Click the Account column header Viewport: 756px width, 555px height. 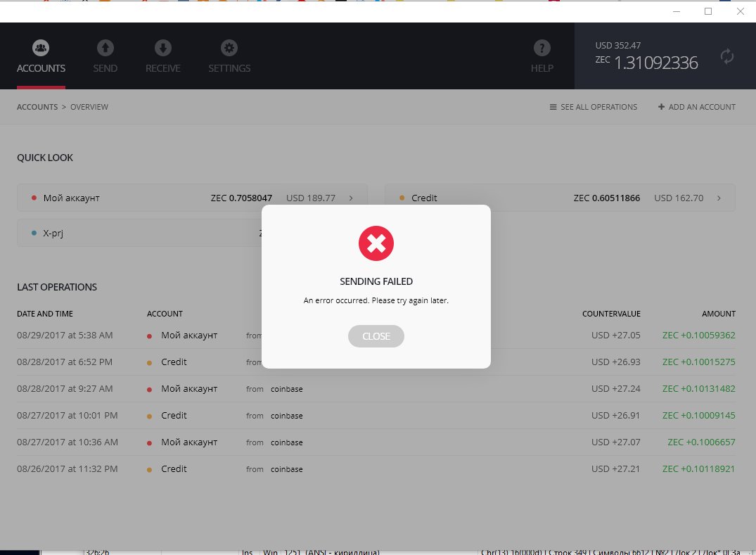(165, 314)
